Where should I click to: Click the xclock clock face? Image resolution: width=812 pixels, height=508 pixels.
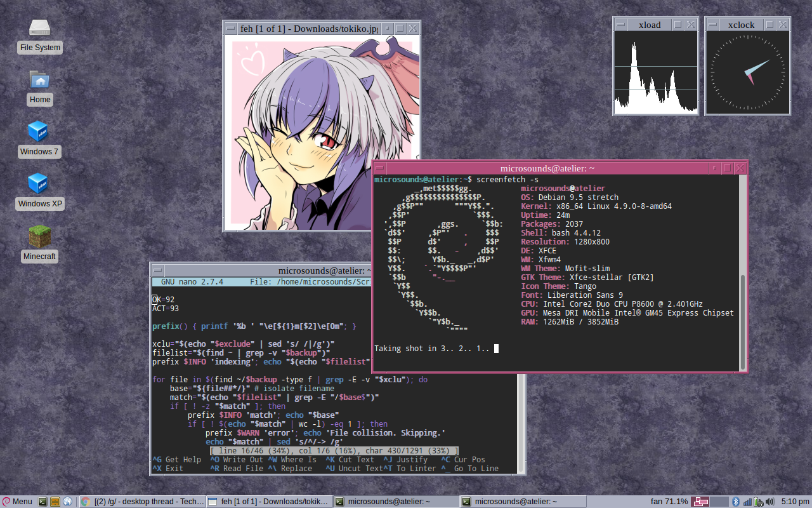click(x=747, y=72)
